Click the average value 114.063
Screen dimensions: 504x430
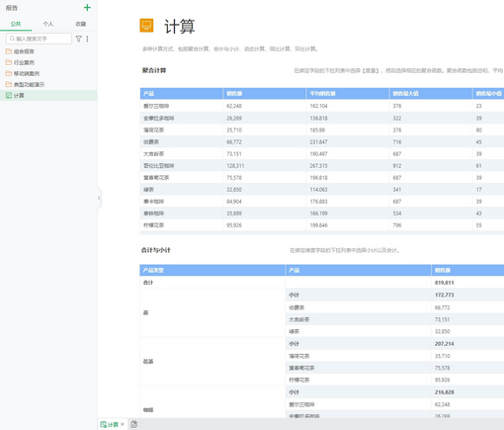click(x=318, y=190)
